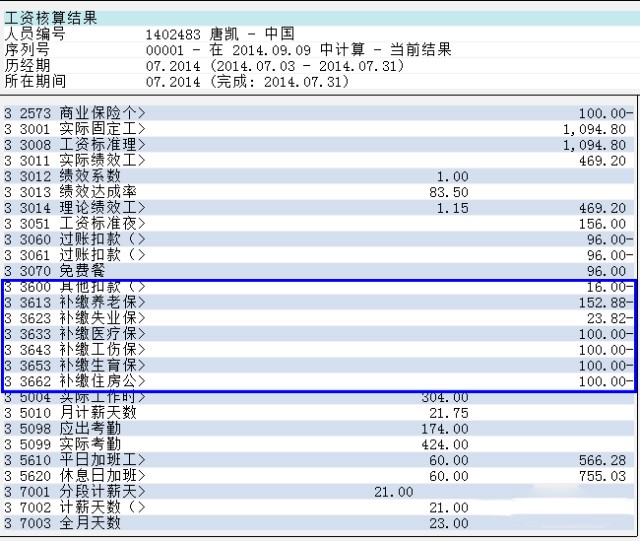Click amount 23.82- for 补缴失业保
The width and height of the screenshot is (640, 541).
[x=608, y=318]
